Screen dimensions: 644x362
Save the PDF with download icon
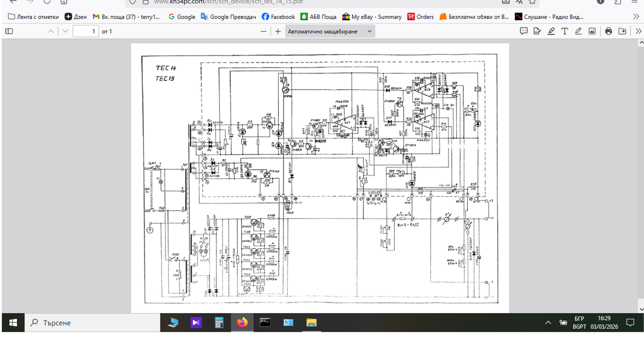[x=622, y=31]
